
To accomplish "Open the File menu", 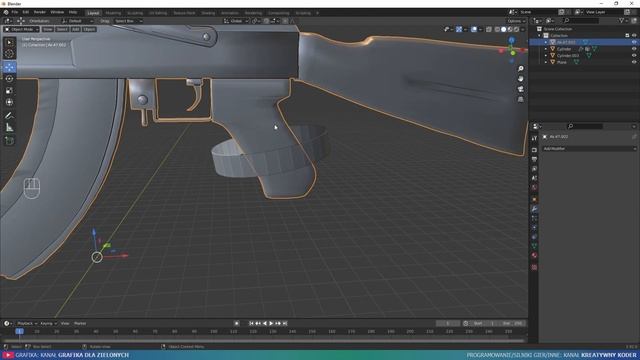I will point(15,12).
